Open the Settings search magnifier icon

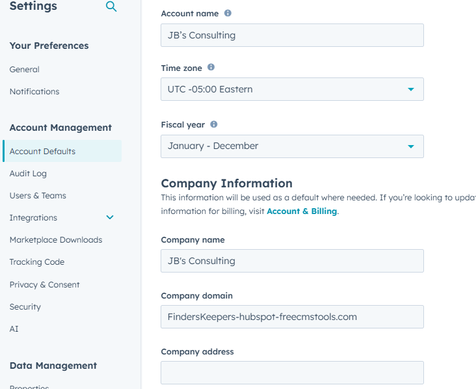point(111,6)
